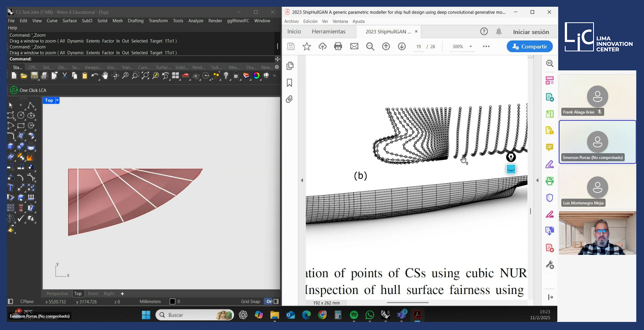Open the color wheel render tool icon

(256, 76)
